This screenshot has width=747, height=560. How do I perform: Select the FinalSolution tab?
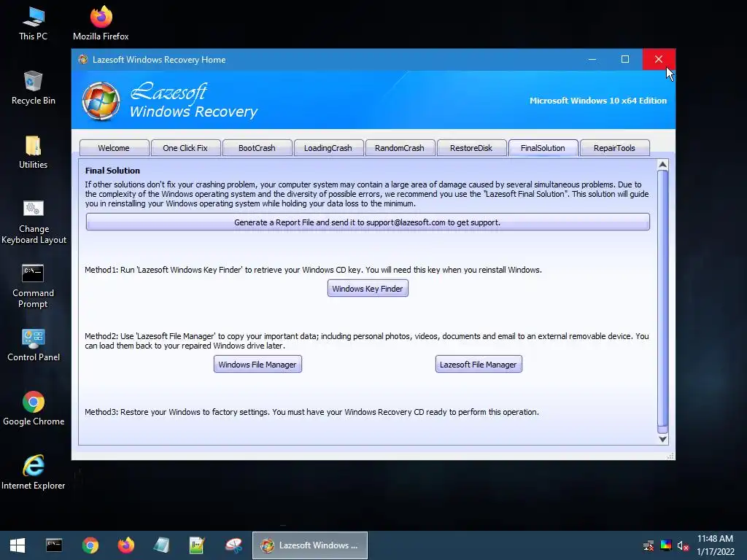543,148
